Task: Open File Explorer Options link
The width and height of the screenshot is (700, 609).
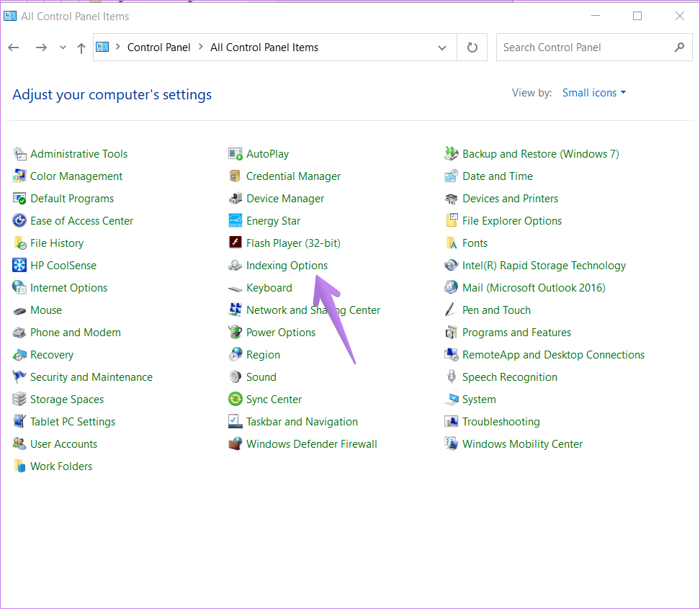Action: [511, 221]
